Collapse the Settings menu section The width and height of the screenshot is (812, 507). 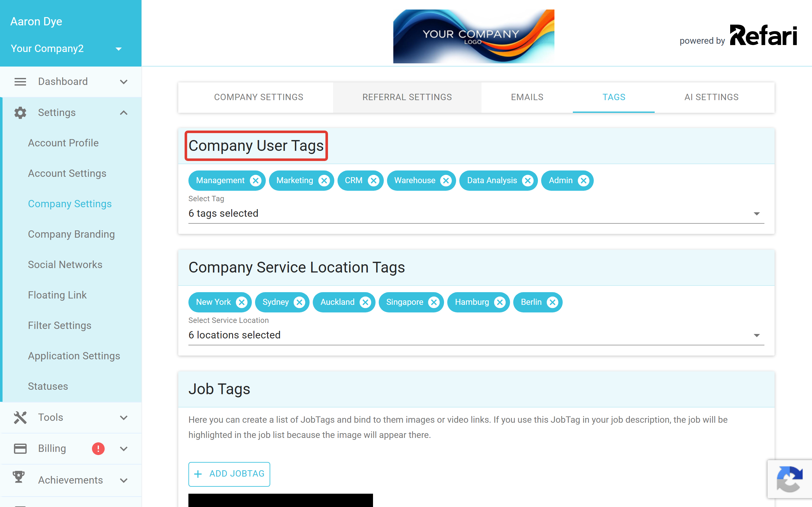[x=124, y=113]
